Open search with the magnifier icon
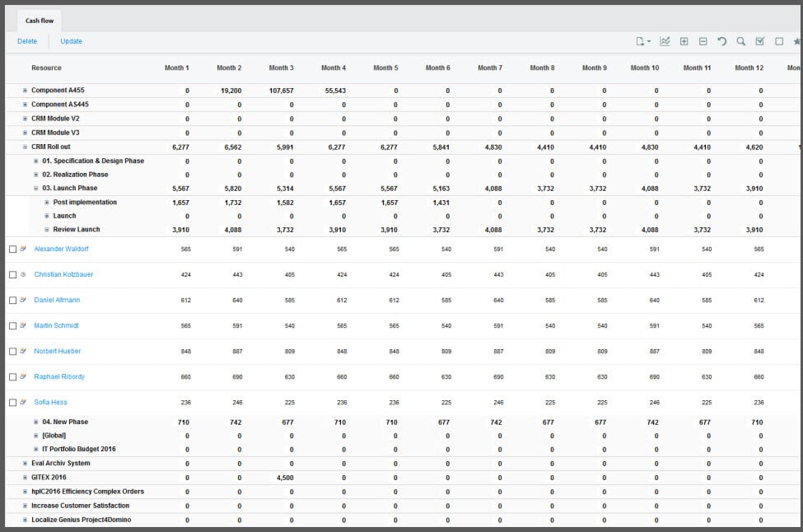 coord(740,41)
